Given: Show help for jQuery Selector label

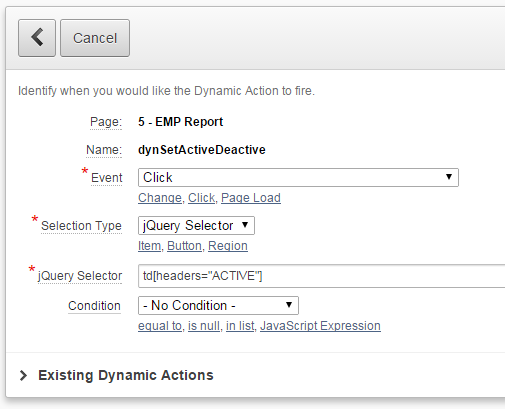Looking at the screenshot, I should click(80, 276).
